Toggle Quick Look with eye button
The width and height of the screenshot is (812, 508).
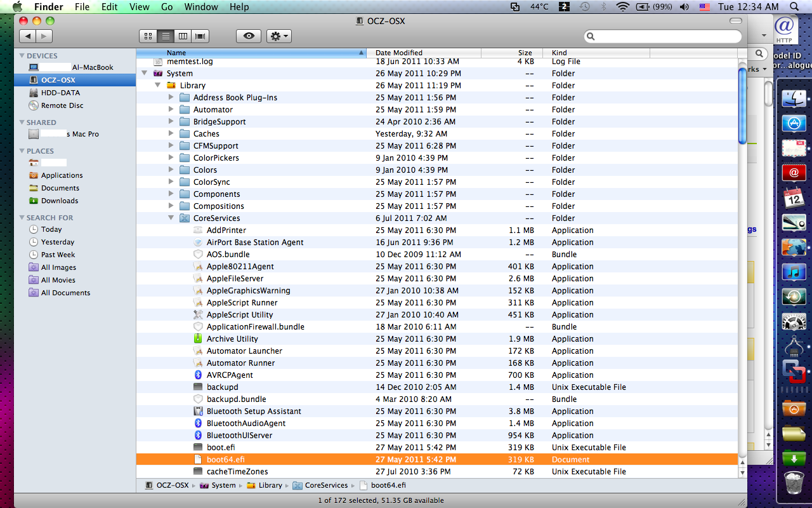(x=249, y=36)
